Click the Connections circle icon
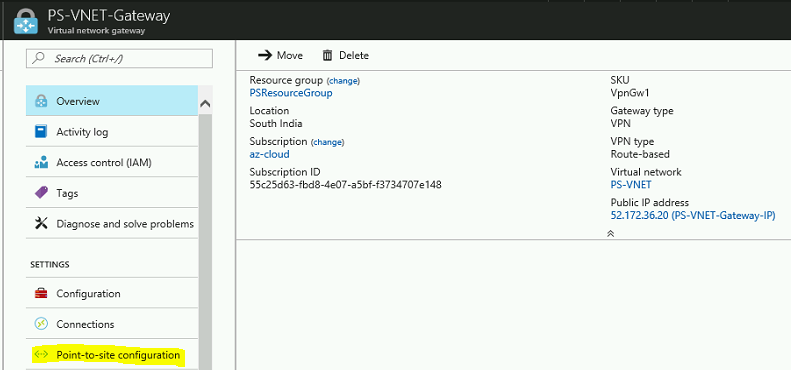 pyautogui.click(x=41, y=324)
